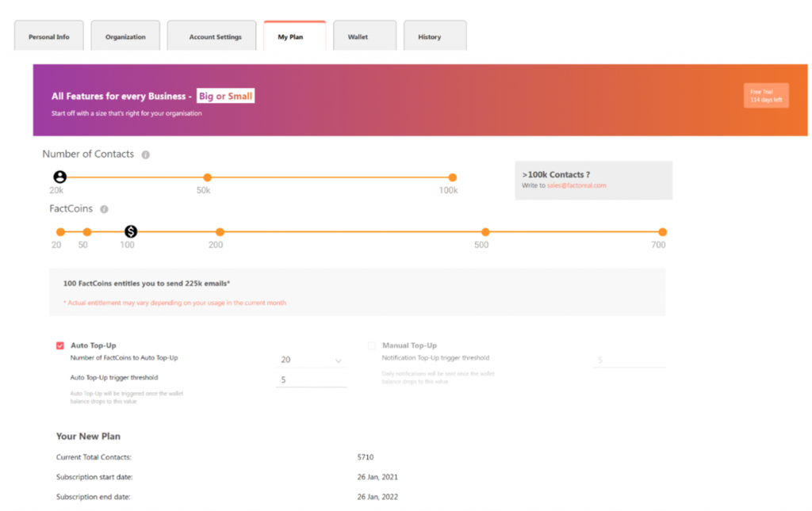
Task: Click the person handle on contacts slider
Action: coord(60,177)
